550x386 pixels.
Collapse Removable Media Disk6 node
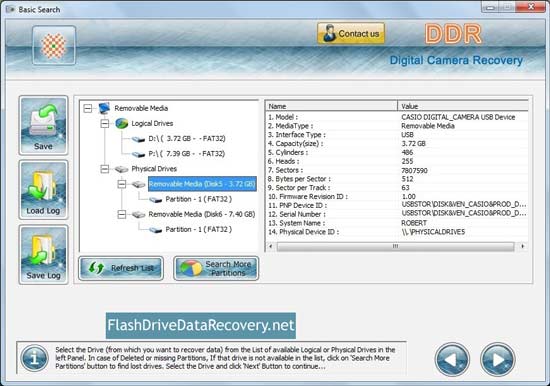point(122,214)
